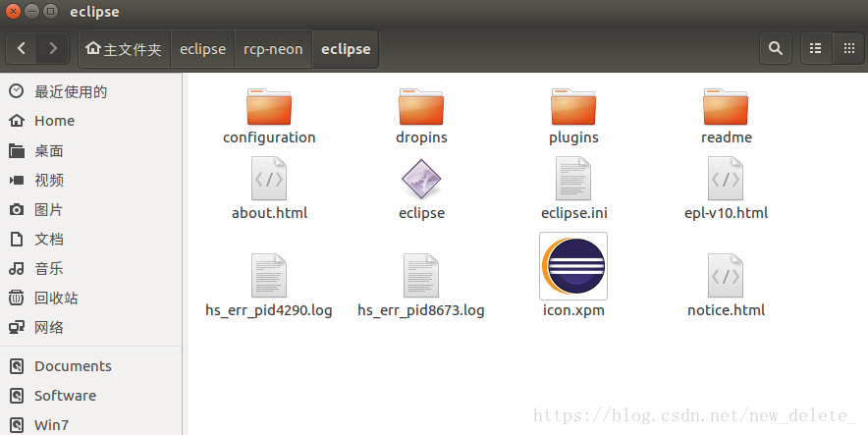Screen dimensions: 868x435
Task: Click the music note icon beside 音乐
Action: 17,268
